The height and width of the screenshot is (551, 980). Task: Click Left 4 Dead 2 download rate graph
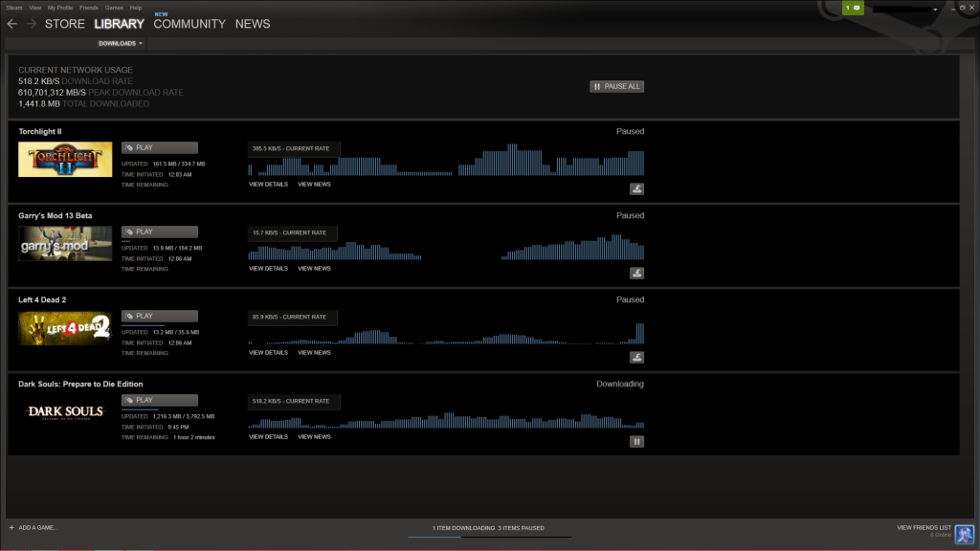[446, 334]
